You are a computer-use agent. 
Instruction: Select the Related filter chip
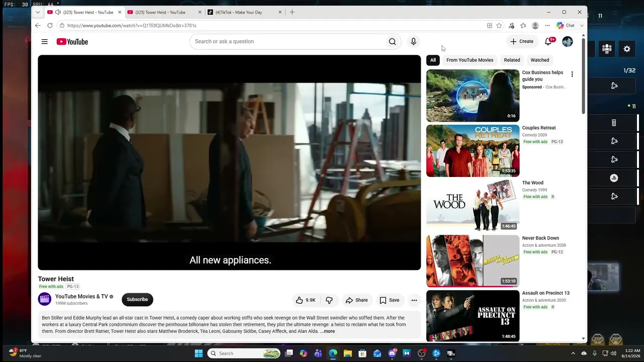tap(512, 60)
